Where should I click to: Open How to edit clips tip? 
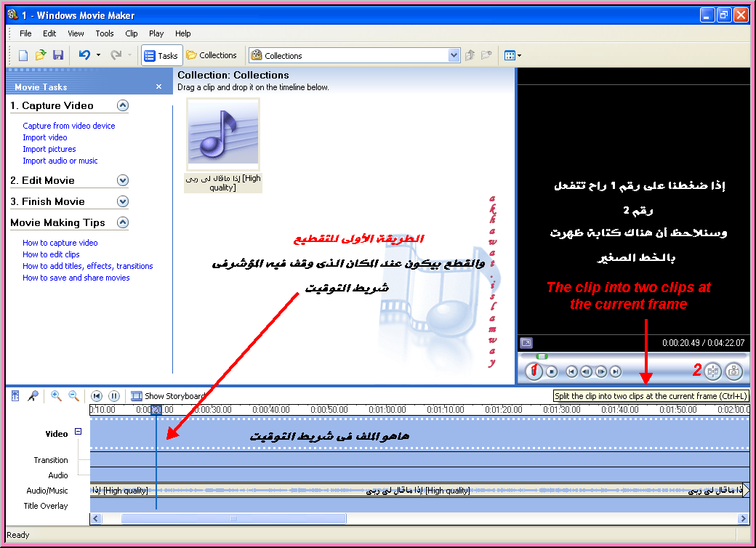[x=51, y=254]
